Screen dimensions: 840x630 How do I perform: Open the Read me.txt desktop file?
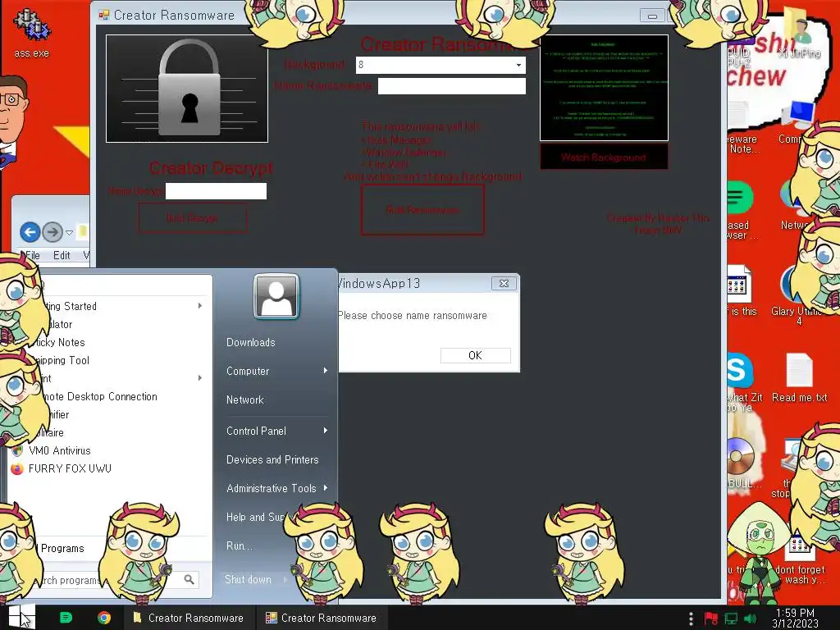799,376
